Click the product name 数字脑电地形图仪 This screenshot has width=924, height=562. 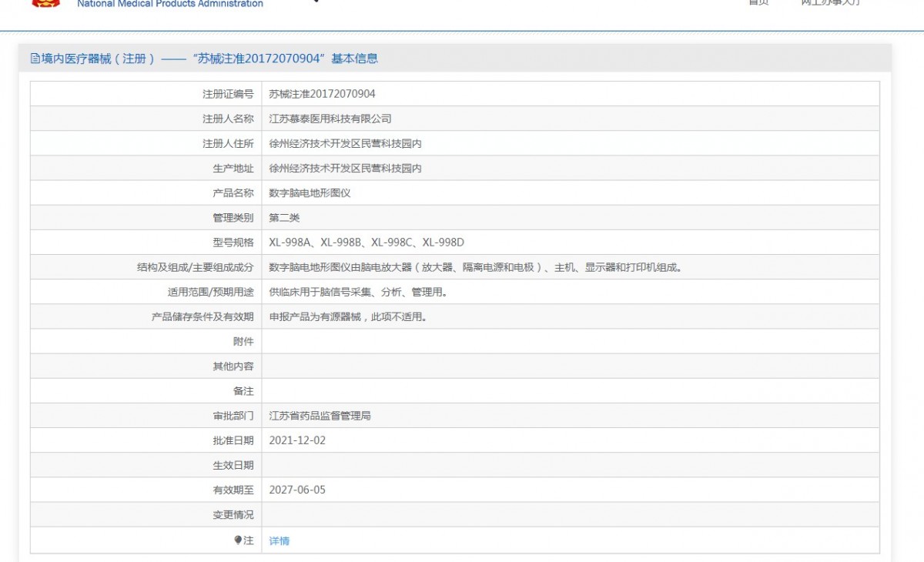310,193
